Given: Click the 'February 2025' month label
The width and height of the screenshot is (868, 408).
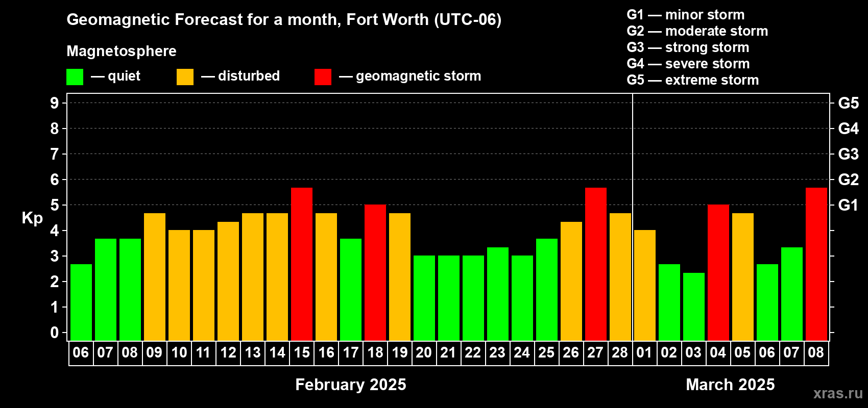Looking at the screenshot, I should click(x=351, y=385).
